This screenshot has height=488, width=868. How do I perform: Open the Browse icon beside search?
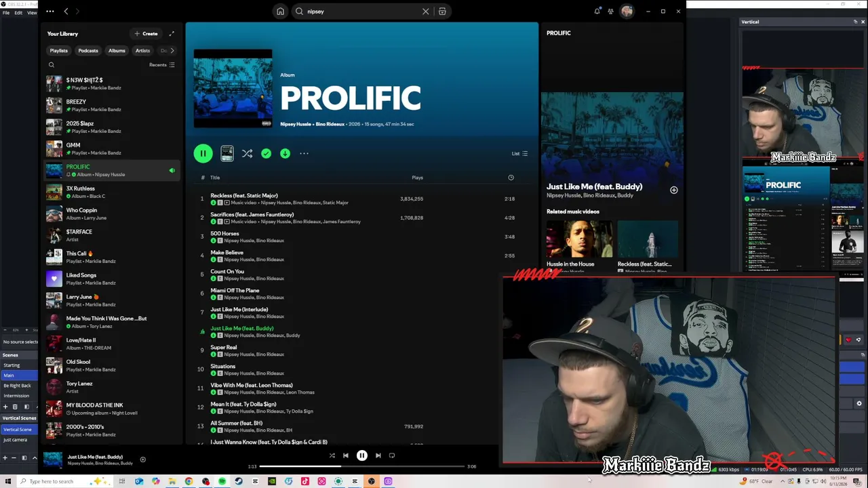point(442,12)
